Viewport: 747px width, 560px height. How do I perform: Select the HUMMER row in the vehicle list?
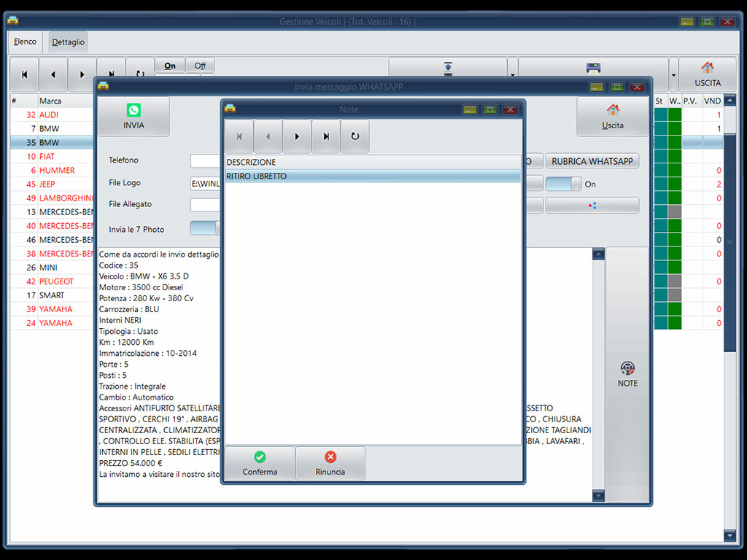[53, 170]
